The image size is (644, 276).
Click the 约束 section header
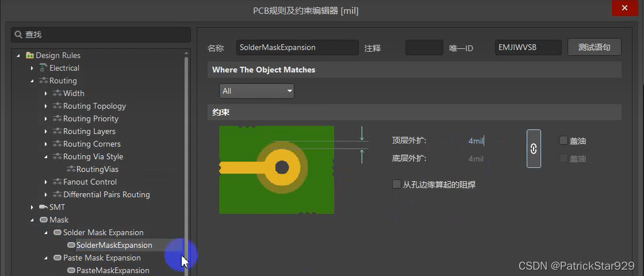tap(415, 112)
